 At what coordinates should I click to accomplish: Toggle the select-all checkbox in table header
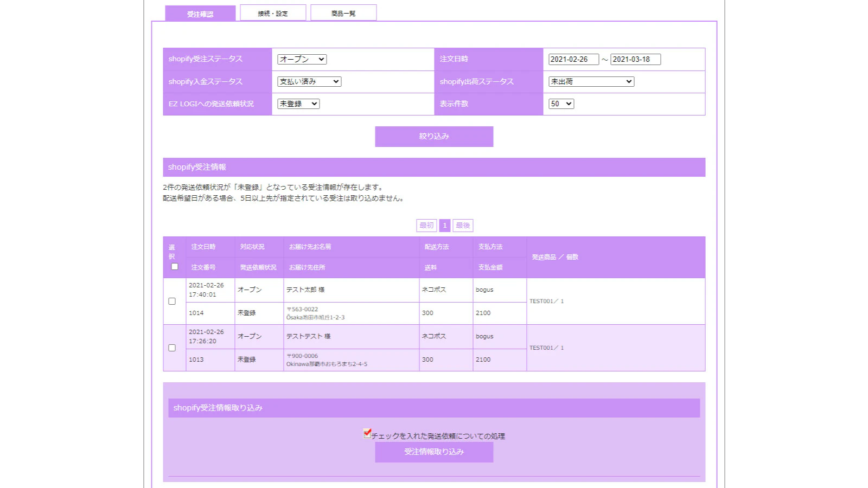(175, 266)
